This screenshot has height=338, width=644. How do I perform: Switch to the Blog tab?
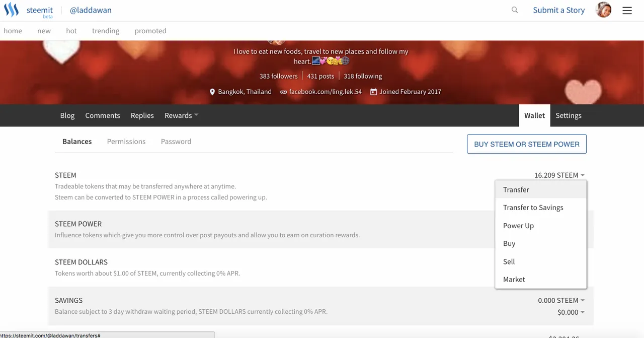click(67, 115)
